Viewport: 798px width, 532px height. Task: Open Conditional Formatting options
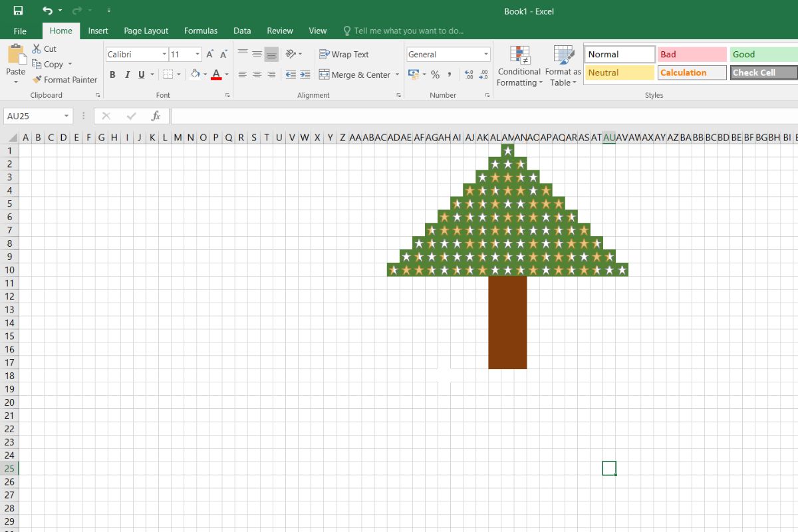519,65
